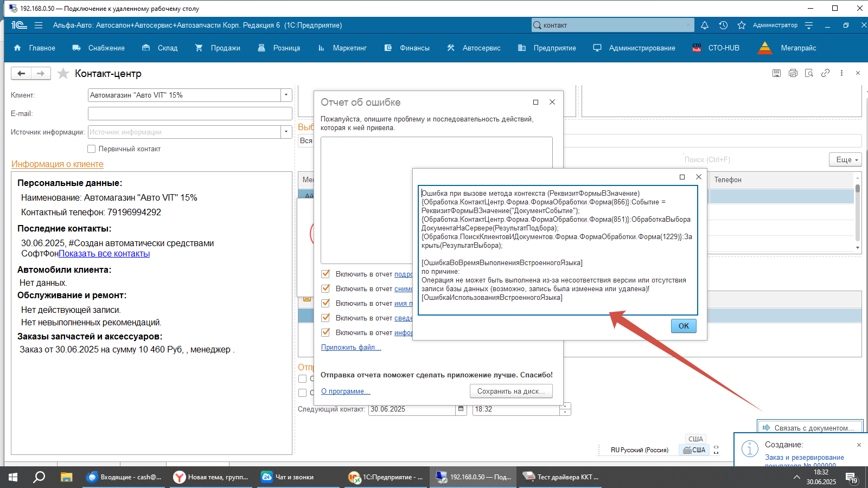The image size is (868, 488).
Task: Click the Телефон column header
Action: point(781,179)
